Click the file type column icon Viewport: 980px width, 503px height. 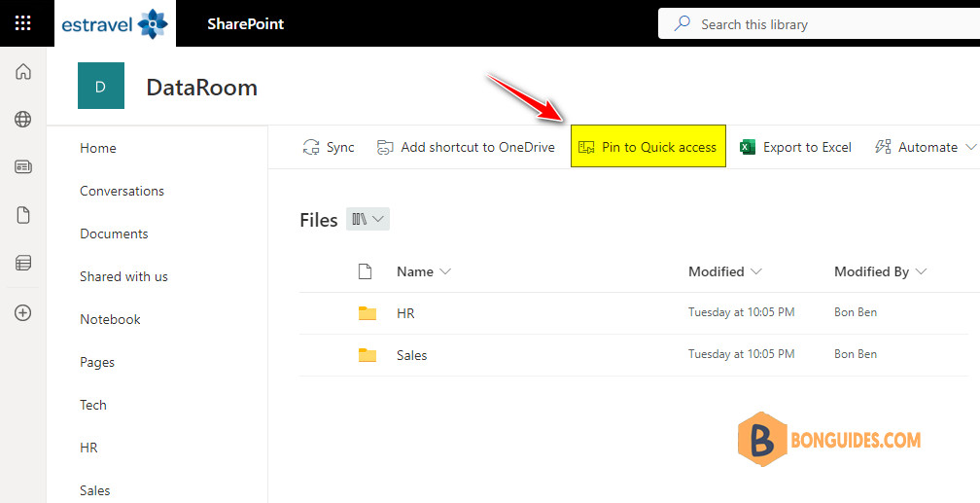[x=365, y=271]
